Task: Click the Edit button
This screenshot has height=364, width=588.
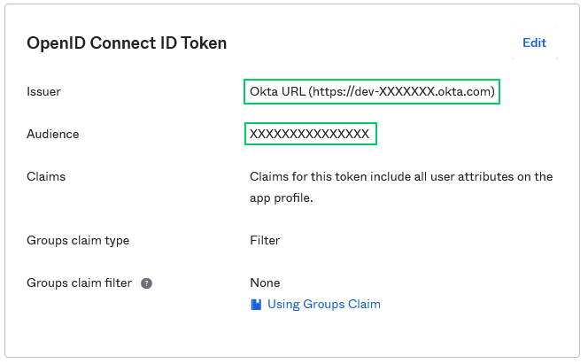Action: (x=534, y=43)
